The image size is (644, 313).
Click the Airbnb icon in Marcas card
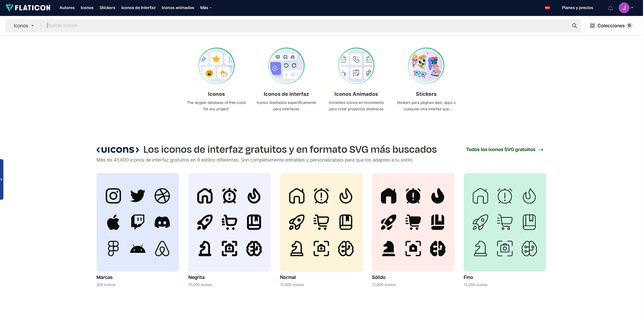pyautogui.click(x=162, y=249)
